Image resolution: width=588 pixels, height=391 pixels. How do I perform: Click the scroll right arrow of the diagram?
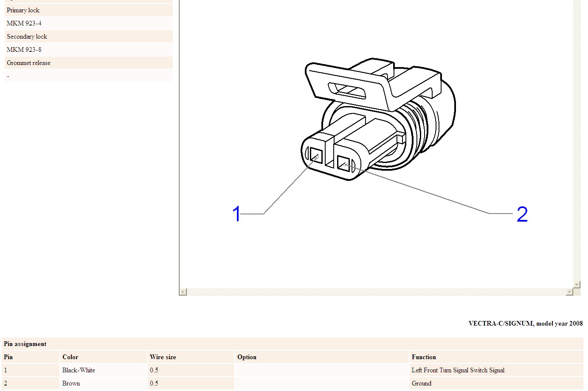point(569,292)
